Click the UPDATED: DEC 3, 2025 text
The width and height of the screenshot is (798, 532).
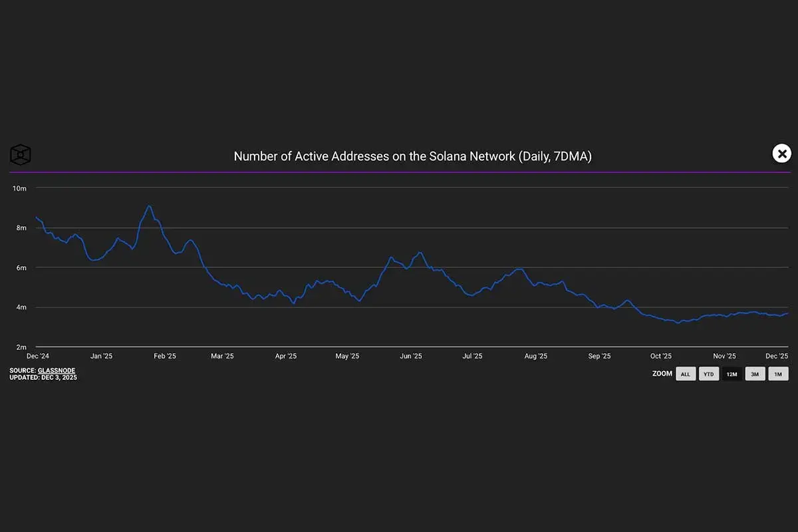click(43, 377)
